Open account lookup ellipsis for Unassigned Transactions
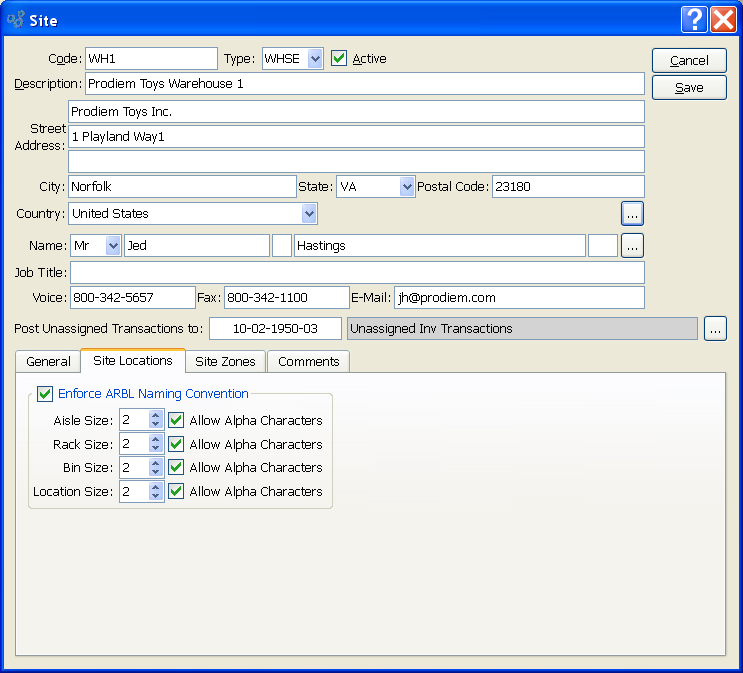743x673 pixels. pos(714,328)
